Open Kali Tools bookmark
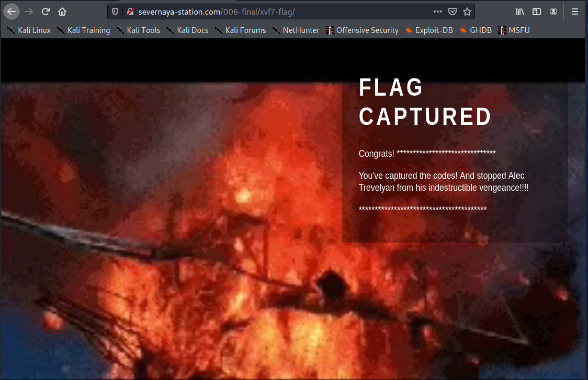This screenshot has width=588, height=380. pyautogui.click(x=139, y=30)
